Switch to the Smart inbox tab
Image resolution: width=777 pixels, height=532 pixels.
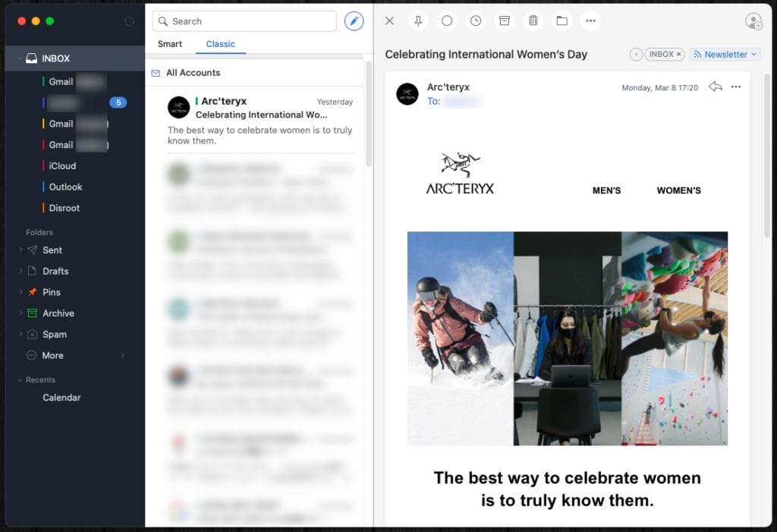point(170,44)
